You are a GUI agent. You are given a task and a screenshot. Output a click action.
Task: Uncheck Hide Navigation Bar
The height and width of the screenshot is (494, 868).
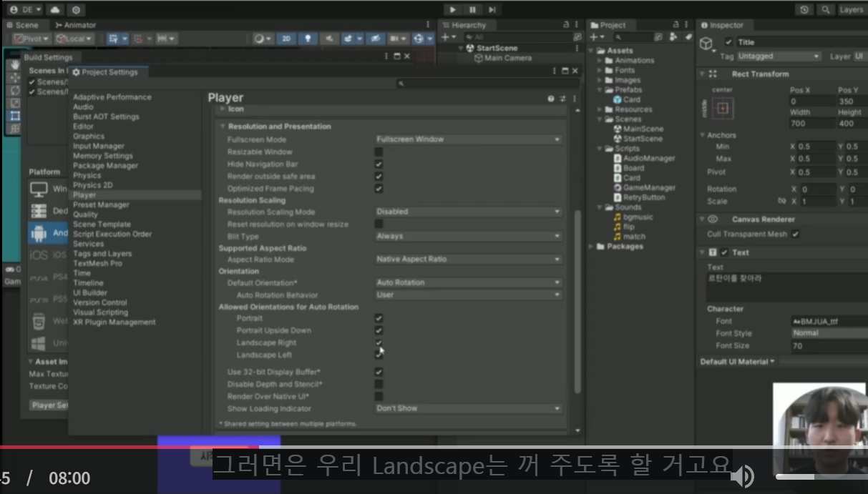[x=379, y=164]
